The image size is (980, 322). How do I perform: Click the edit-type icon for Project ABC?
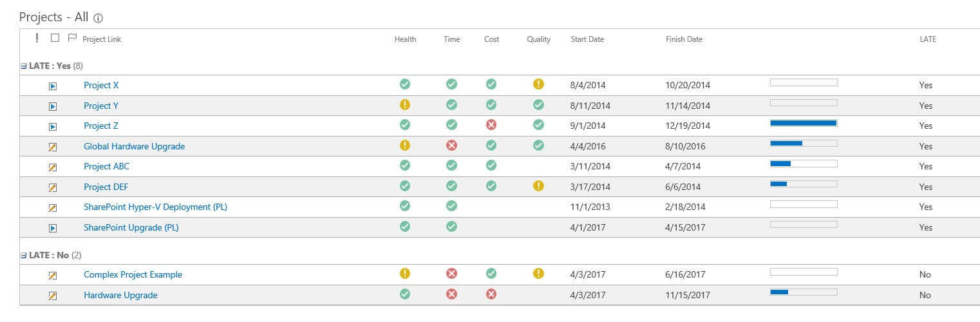(x=53, y=167)
